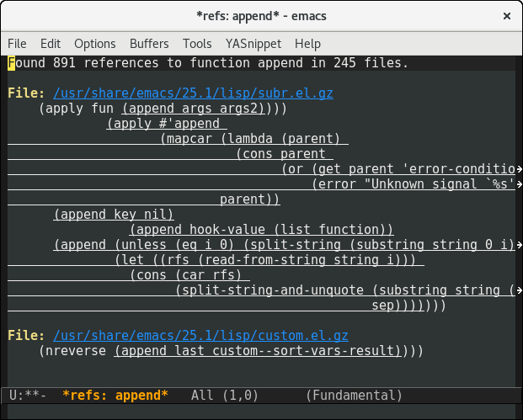This screenshot has width=523, height=420.
Task: Jump to the (append hook-value (list function)) reference
Action: point(261,229)
